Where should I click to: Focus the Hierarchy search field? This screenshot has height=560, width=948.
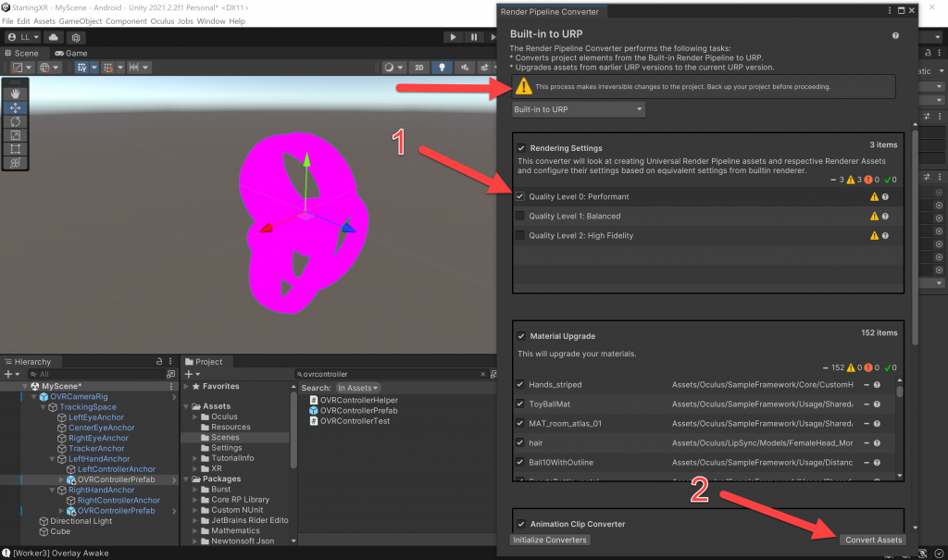click(x=96, y=374)
